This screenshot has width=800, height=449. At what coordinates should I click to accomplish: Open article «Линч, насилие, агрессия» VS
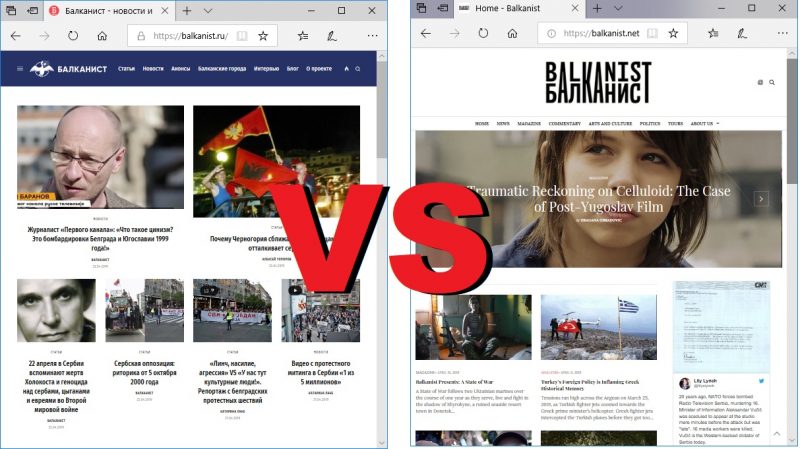coord(232,382)
